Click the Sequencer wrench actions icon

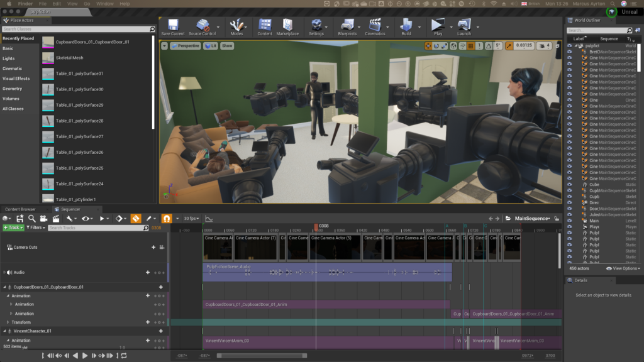pos(69,219)
